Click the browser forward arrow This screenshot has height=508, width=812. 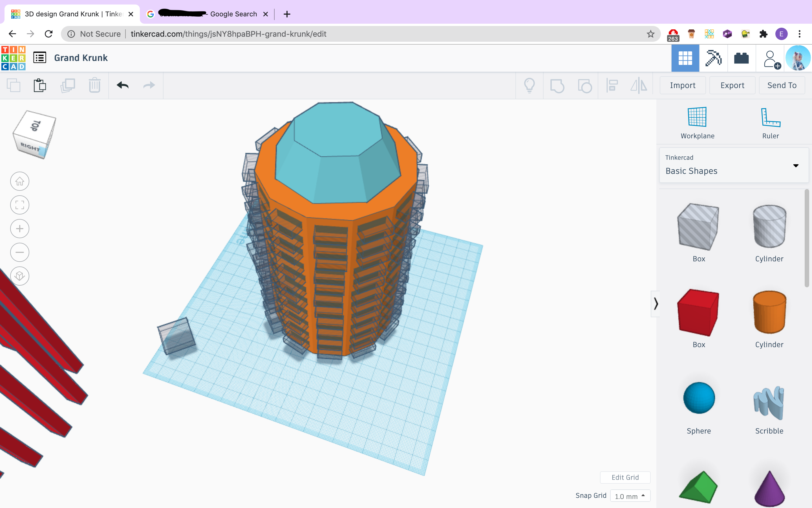30,34
